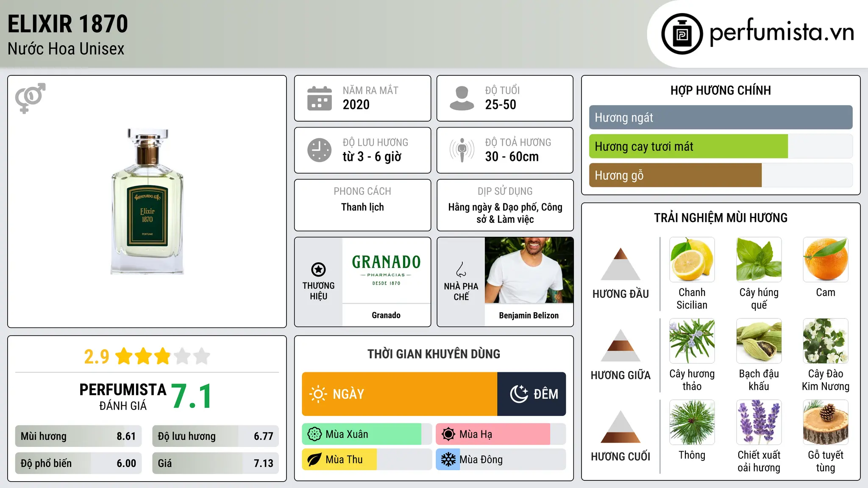This screenshot has width=868, height=488.
Task: Click the Độ phổ biến 6.00 score bar
Action: tap(78, 463)
